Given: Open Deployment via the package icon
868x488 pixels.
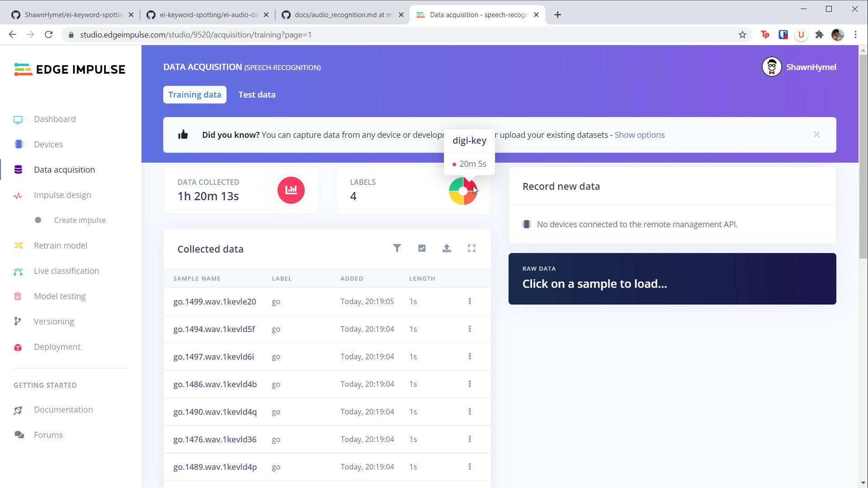Looking at the screenshot, I should click(x=18, y=347).
